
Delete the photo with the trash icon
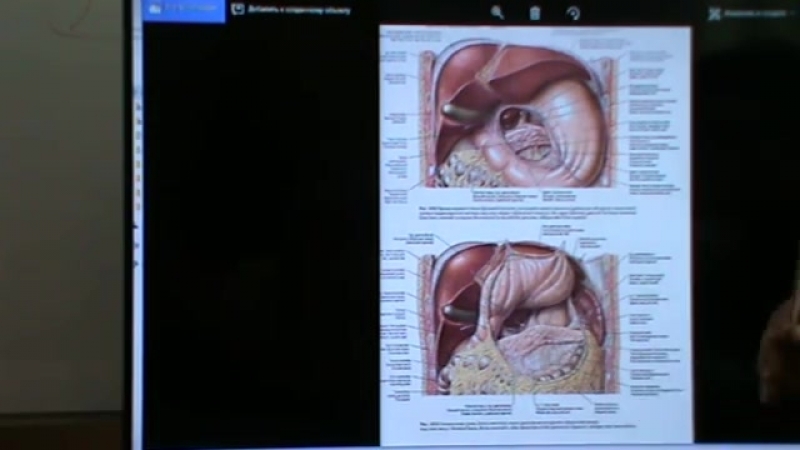click(x=535, y=13)
